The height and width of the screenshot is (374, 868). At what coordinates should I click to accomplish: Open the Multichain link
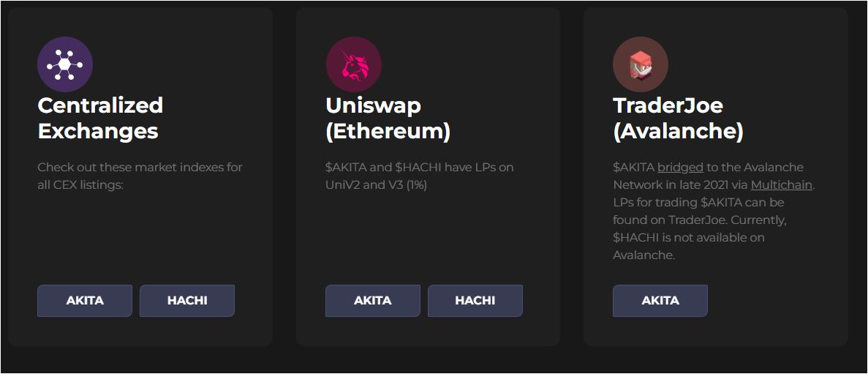pos(781,185)
